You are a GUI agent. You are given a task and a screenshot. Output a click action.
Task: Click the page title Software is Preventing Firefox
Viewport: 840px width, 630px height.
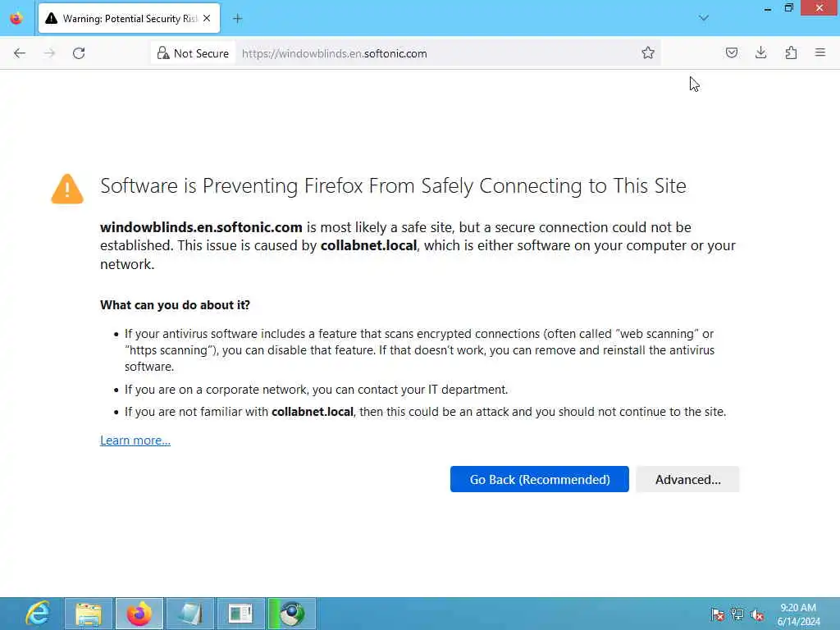[x=393, y=186]
